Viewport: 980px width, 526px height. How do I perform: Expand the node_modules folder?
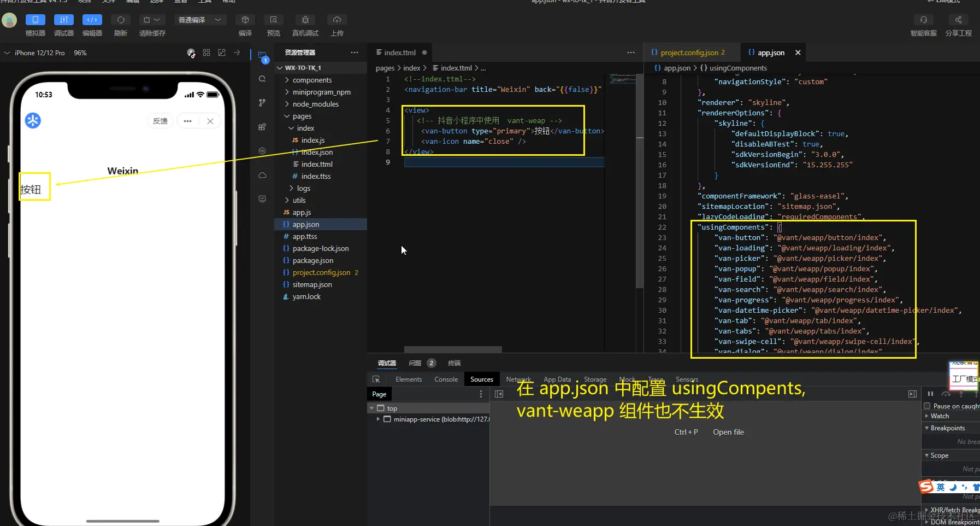click(321, 104)
